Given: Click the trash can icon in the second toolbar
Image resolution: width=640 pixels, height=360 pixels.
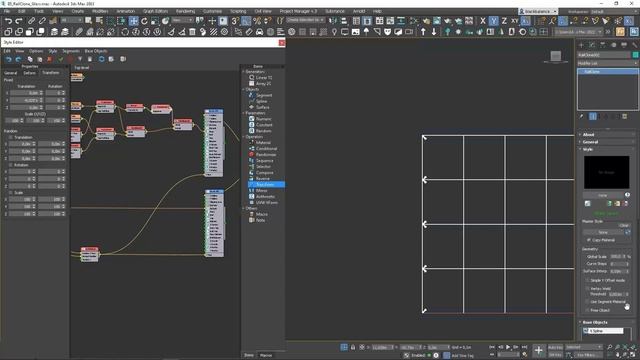Looking at the screenshot, I should 192,31.
